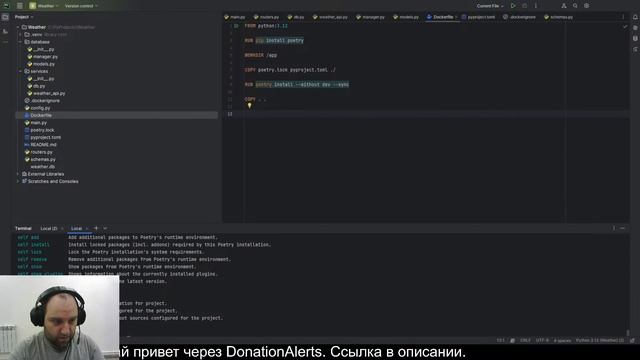
Task: Open the right sidebar Database tool icon
Action: (635, 38)
